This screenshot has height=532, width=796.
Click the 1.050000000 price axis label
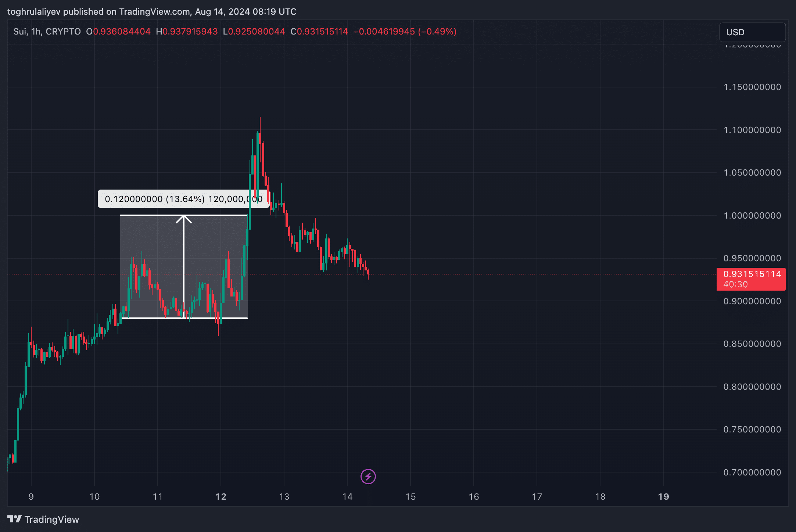(x=752, y=173)
